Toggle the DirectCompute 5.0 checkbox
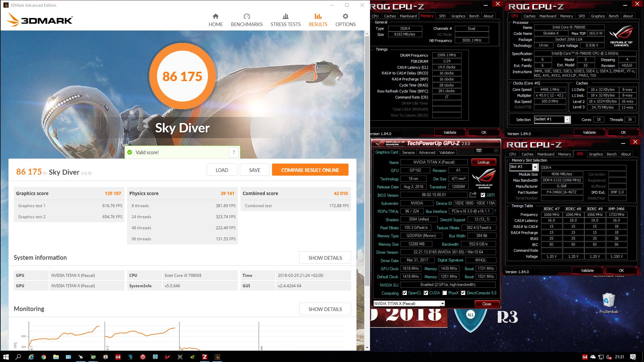 463,293
